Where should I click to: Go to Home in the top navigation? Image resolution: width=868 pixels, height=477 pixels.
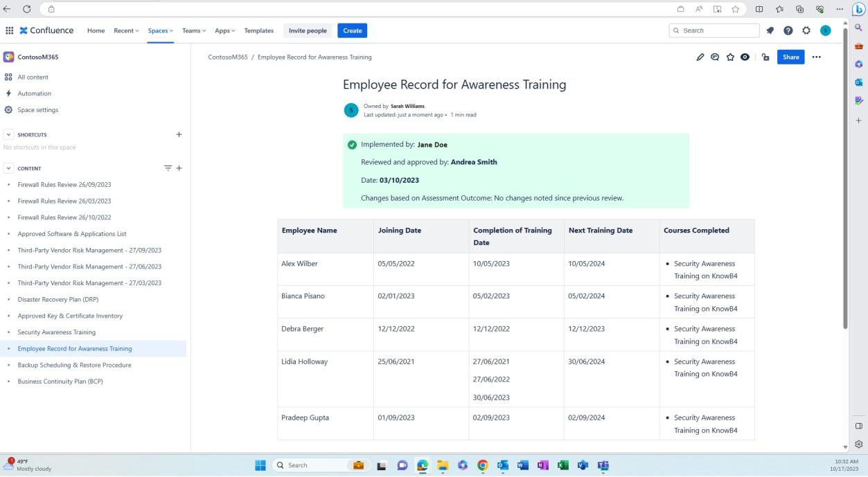[x=96, y=30]
